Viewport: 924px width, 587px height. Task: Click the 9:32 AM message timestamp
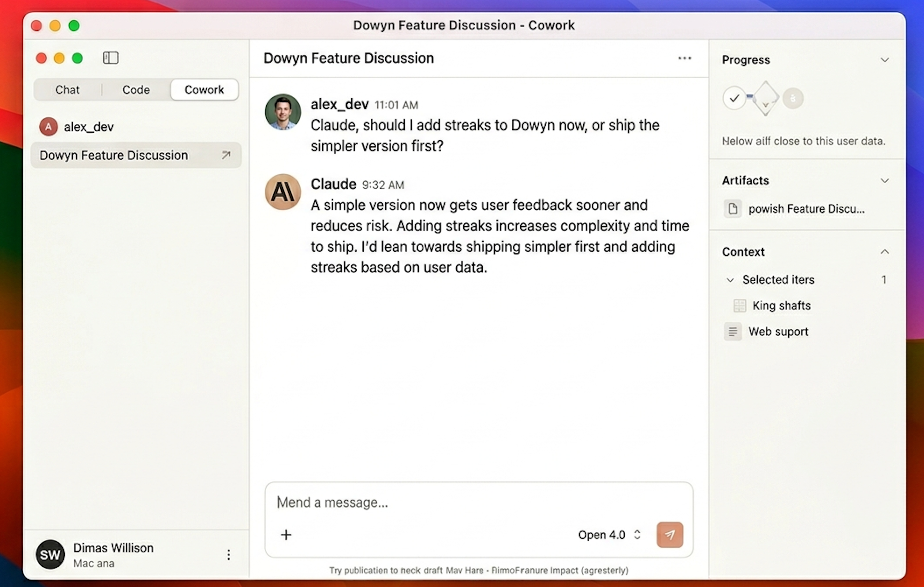point(383,185)
